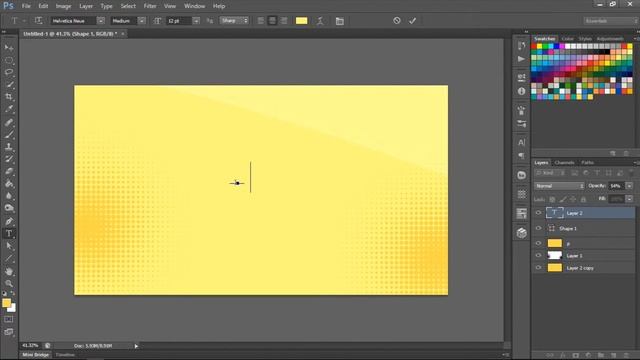
Task: Click the background color swatch
Action: [x=12, y=309]
